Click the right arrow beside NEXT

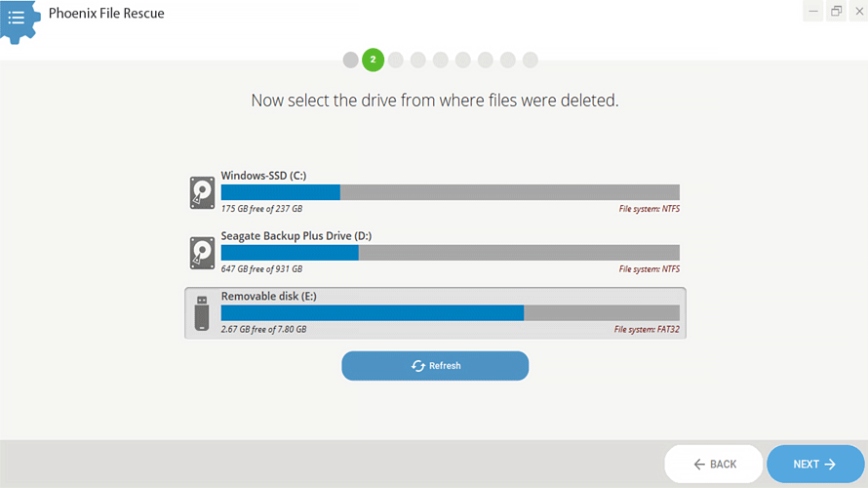pyautogui.click(x=830, y=465)
